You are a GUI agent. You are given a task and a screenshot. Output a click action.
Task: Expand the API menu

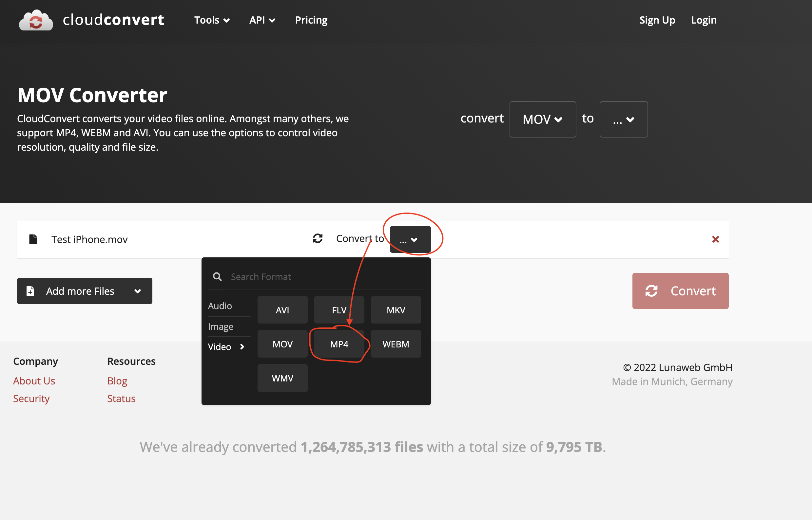tap(262, 20)
